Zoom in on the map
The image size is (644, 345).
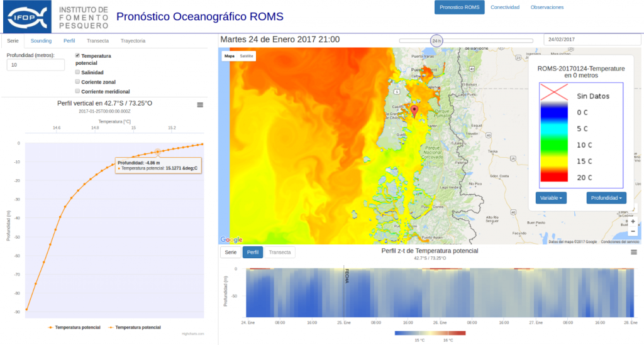pos(633,221)
